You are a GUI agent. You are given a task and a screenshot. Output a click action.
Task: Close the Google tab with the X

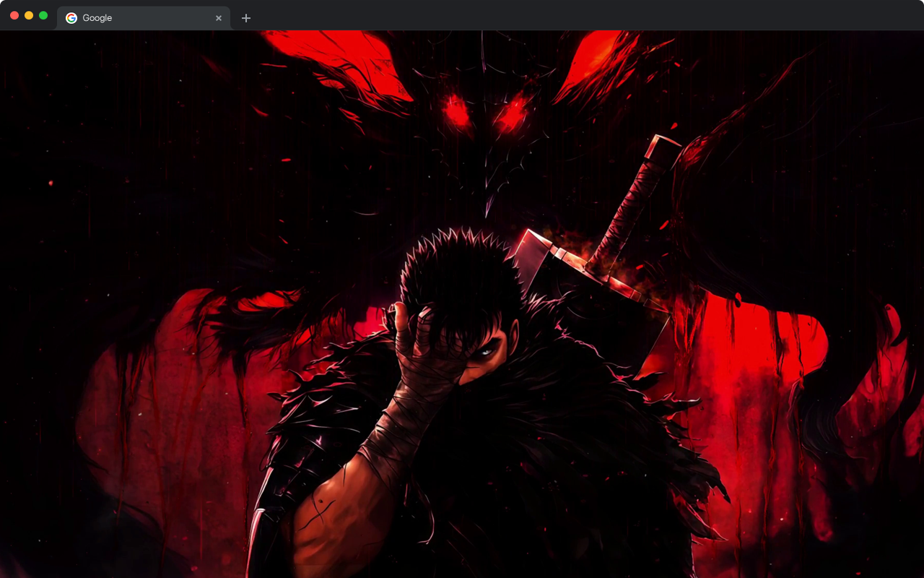[x=219, y=17]
